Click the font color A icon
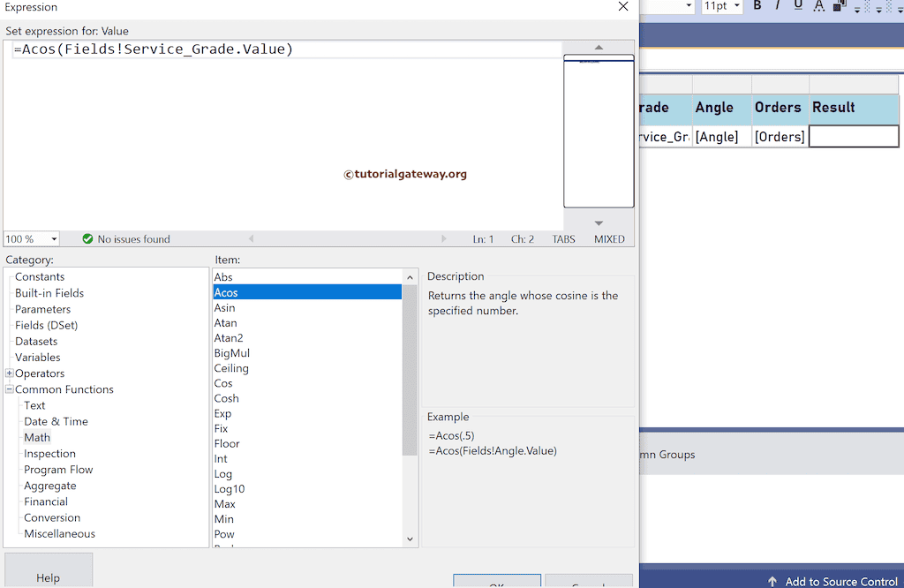The image size is (904, 588). 818,6
